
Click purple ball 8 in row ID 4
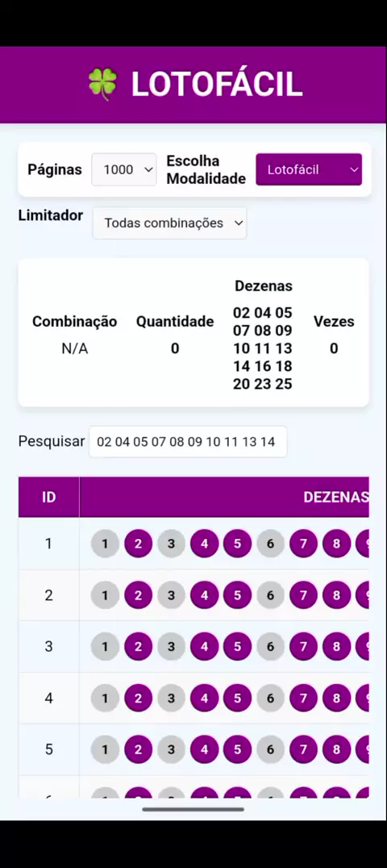coord(337,698)
